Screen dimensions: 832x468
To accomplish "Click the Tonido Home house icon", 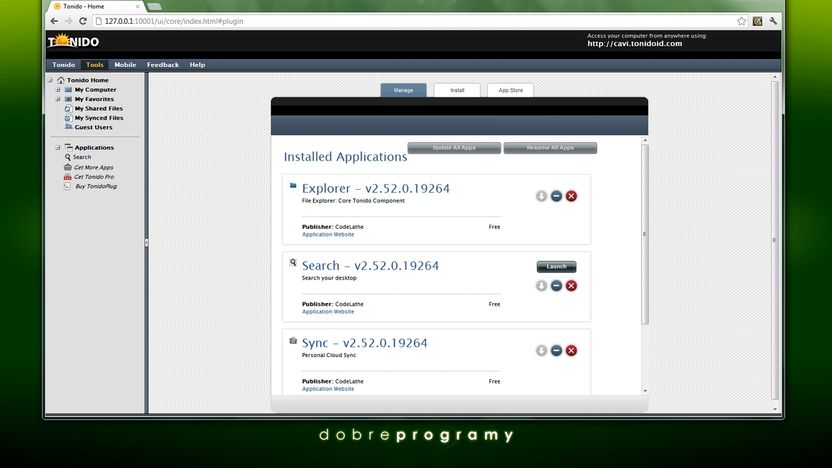I will [60, 80].
